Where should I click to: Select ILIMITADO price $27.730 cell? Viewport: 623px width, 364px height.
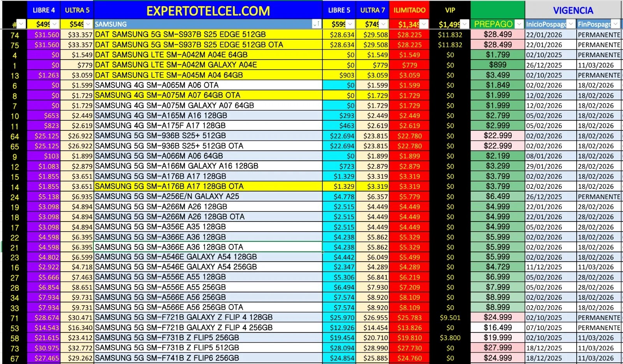pyautogui.click(x=409, y=348)
